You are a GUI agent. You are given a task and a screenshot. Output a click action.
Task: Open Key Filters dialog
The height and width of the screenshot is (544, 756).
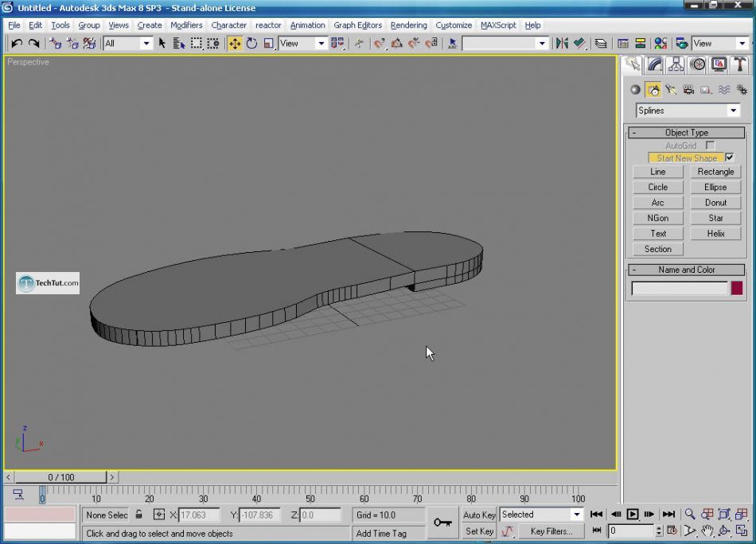coord(551,531)
